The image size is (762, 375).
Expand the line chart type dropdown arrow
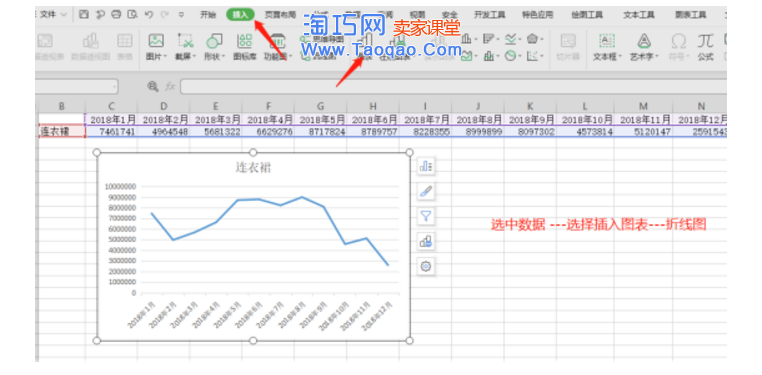coord(520,39)
